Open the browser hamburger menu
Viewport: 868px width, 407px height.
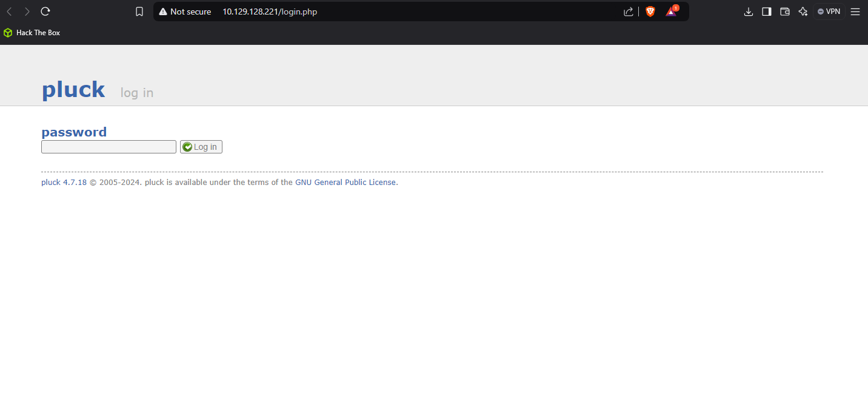coord(855,12)
